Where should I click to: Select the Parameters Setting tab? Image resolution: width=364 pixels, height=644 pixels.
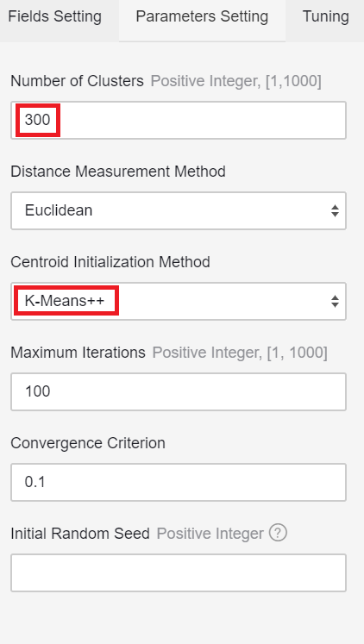pyautogui.click(x=202, y=16)
